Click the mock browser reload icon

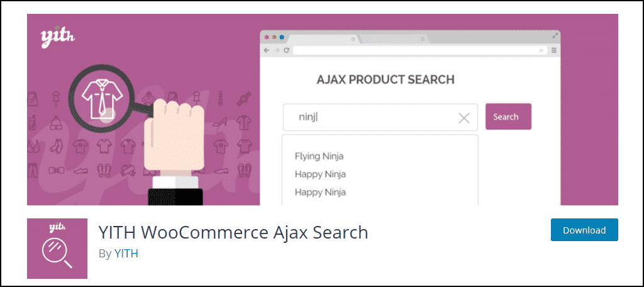287,50
